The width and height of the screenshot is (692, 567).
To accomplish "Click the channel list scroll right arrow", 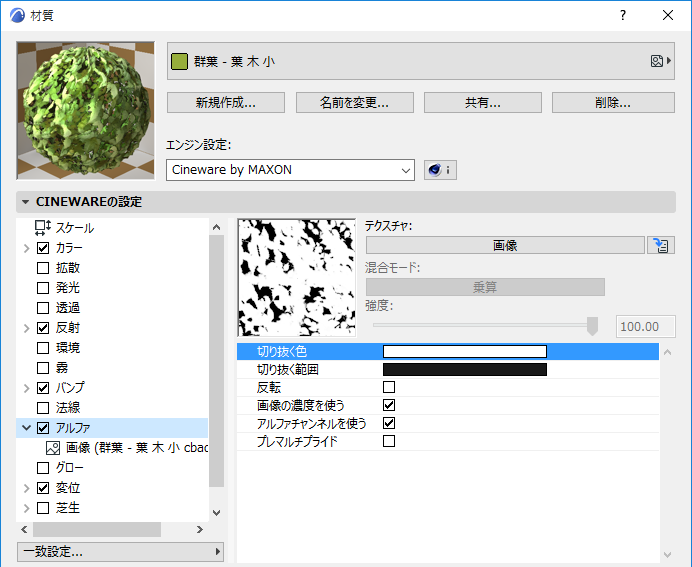I will pos(199,529).
